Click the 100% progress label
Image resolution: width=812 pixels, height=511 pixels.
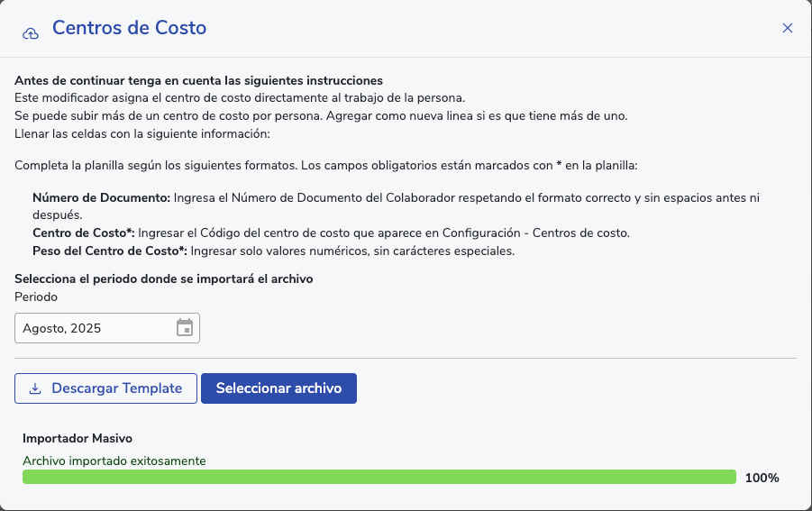coord(762,478)
